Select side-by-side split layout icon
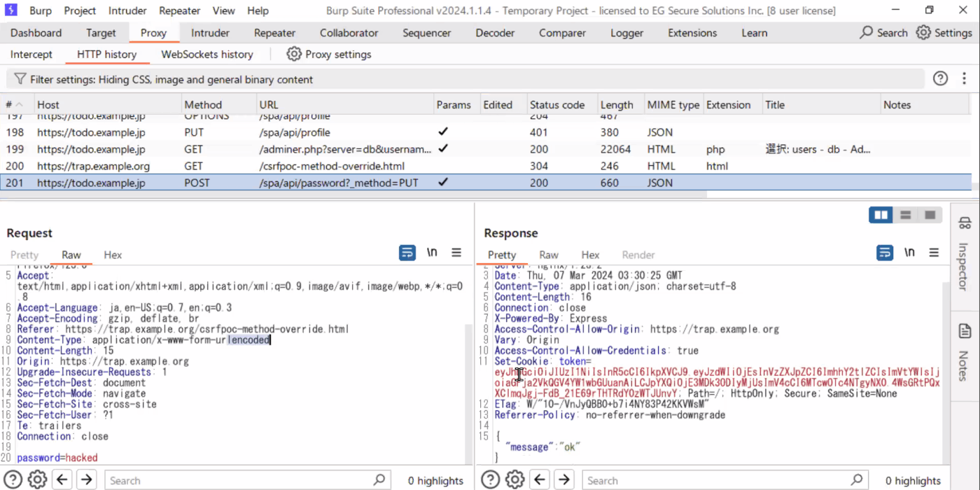The width and height of the screenshot is (980, 490). [x=881, y=215]
